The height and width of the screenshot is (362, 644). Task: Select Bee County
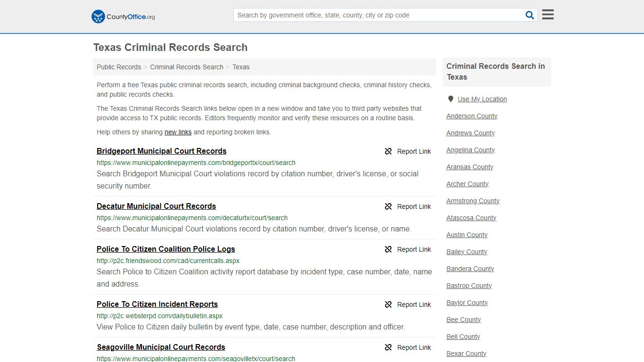pyautogui.click(x=463, y=320)
